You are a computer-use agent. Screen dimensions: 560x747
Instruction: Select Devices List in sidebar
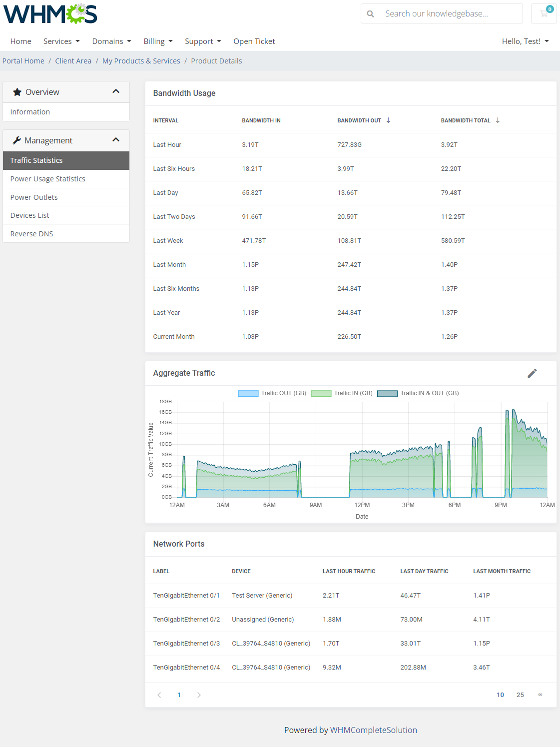coord(66,215)
